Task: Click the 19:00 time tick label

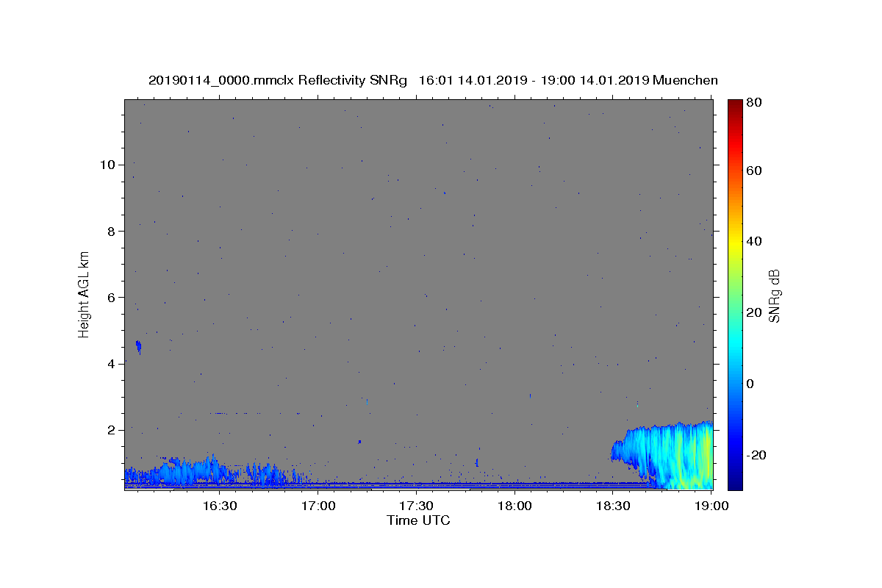Action: tap(711, 506)
